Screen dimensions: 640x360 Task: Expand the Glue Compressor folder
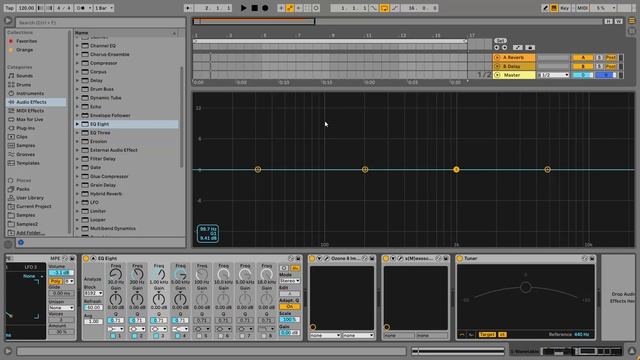[x=77, y=176]
